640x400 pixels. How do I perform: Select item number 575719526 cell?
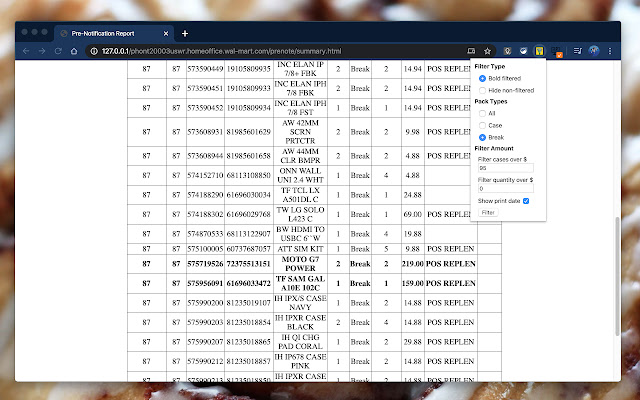(x=205, y=264)
